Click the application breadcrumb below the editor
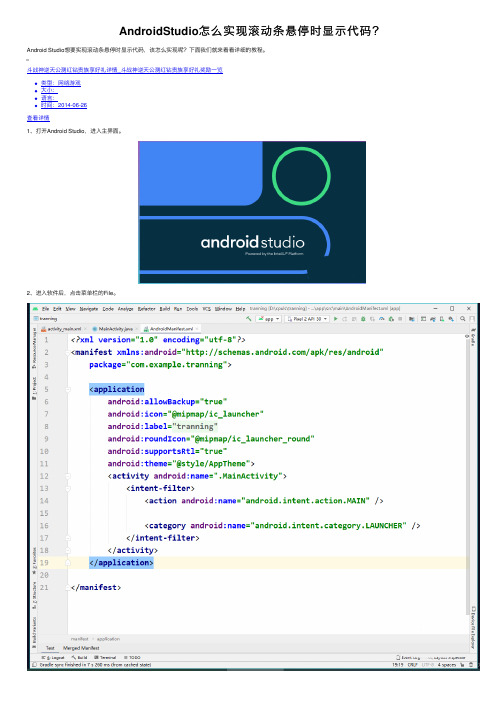504x713 pixels. click(x=108, y=639)
